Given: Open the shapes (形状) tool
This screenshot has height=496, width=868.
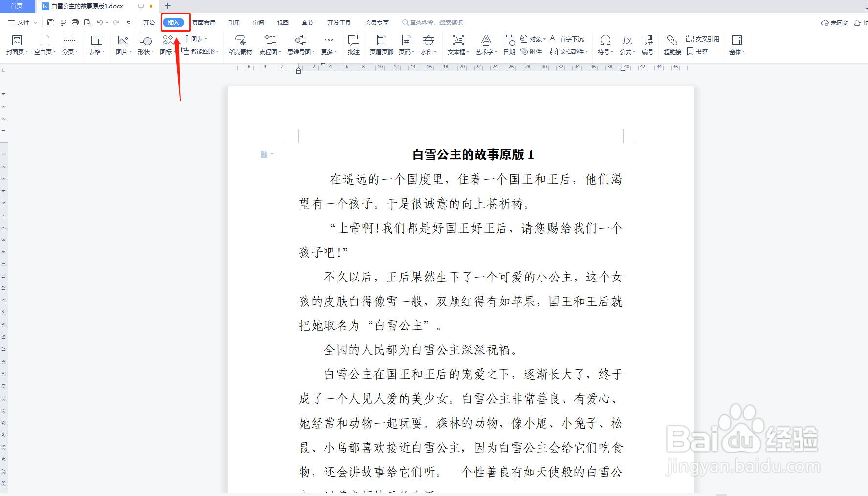Looking at the screenshot, I should [x=146, y=45].
